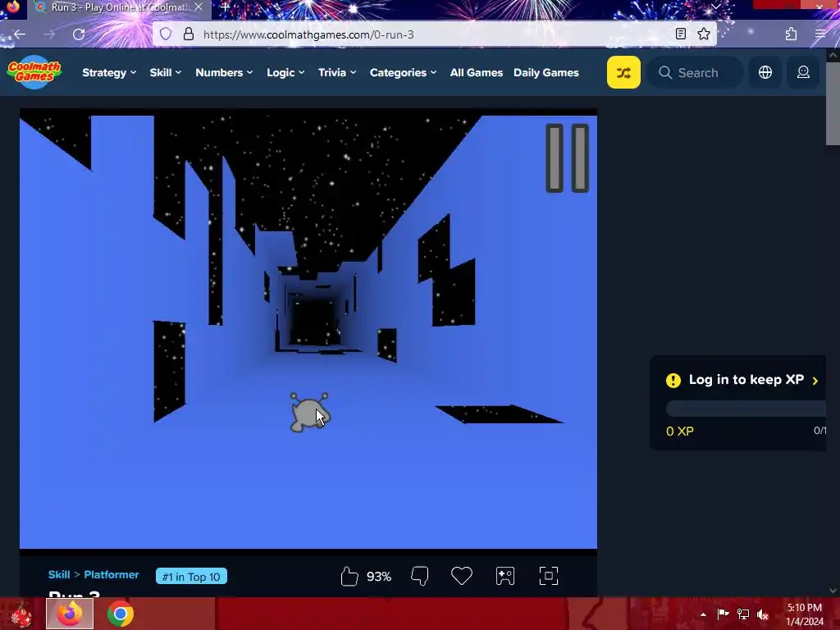Select the Run 3 browser tab

coord(119,7)
